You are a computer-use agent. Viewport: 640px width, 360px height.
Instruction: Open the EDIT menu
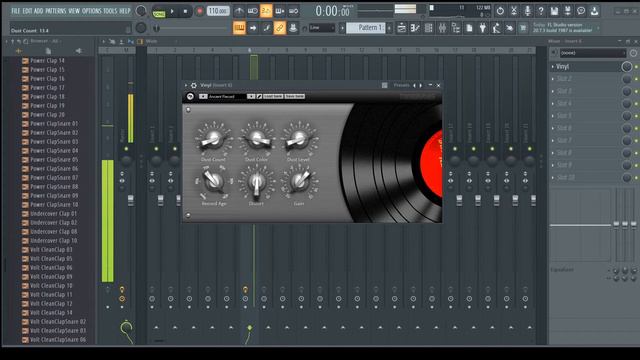click(x=27, y=11)
